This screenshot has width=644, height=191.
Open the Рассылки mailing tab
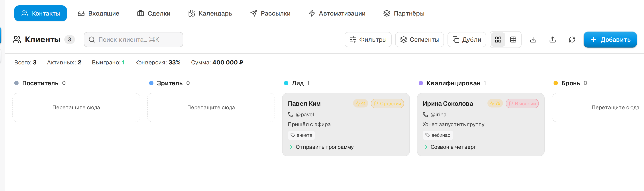click(x=271, y=13)
